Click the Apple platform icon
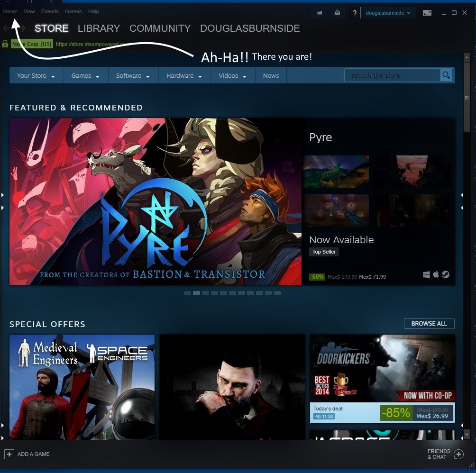The width and height of the screenshot is (476, 473). (x=436, y=274)
